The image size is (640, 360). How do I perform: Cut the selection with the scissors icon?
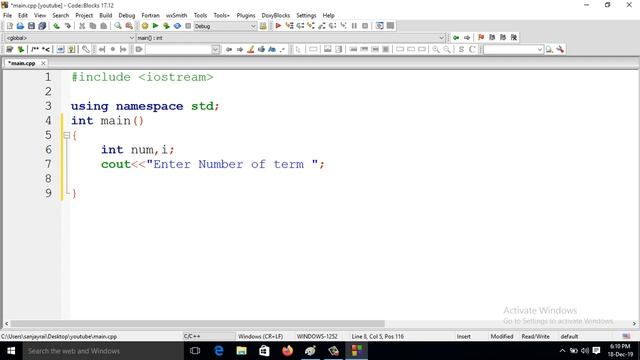click(82, 26)
